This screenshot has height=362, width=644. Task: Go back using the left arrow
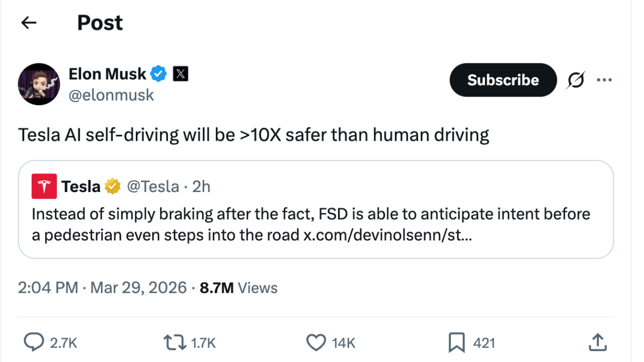pos(29,23)
